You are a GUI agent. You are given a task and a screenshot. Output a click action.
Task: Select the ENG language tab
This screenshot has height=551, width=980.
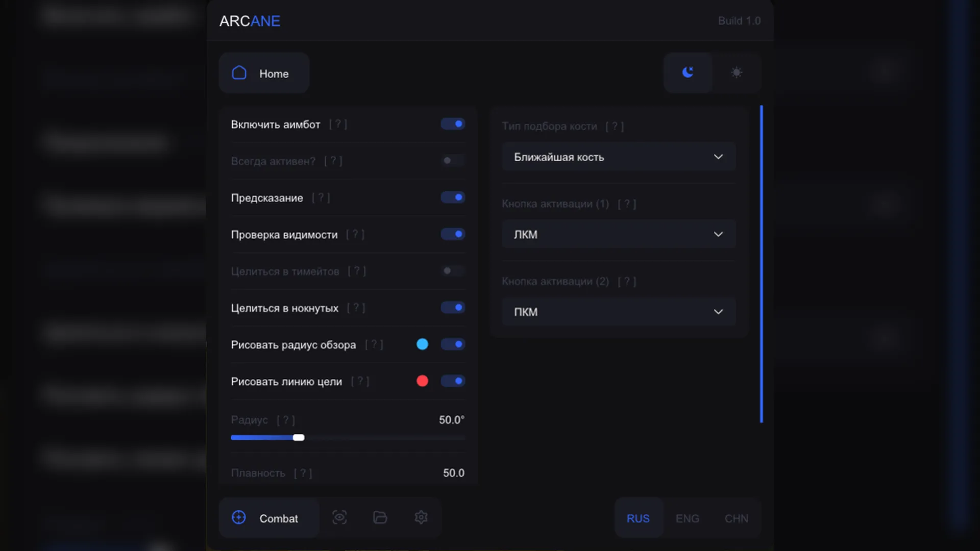coord(688,518)
